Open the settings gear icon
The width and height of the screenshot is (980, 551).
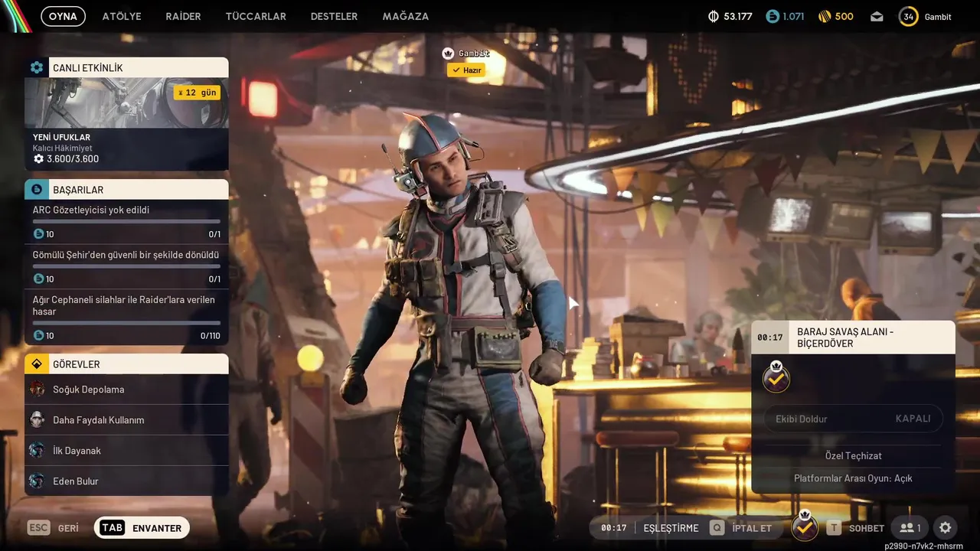[946, 528]
